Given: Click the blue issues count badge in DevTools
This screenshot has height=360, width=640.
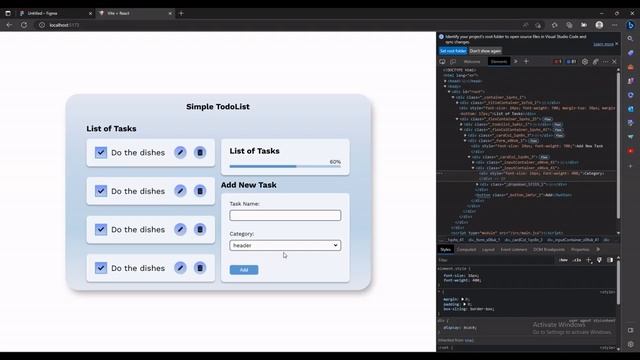Looking at the screenshot, I should (x=571, y=62).
